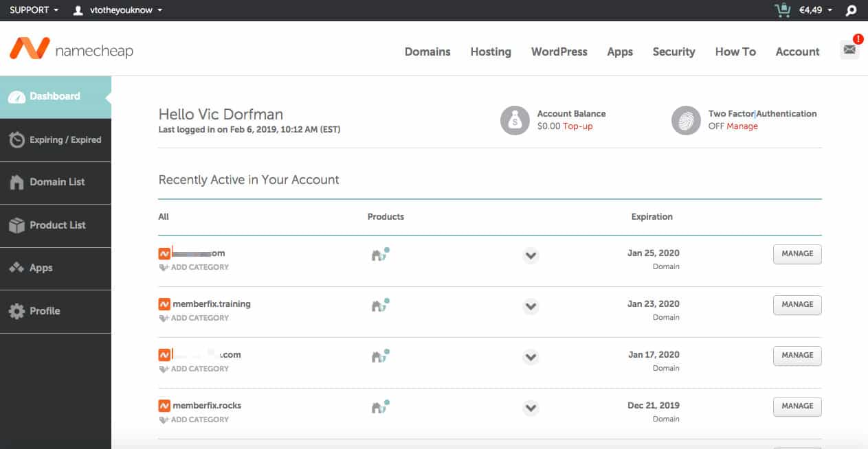Select Domain List in sidebar

click(x=56, y=182)
